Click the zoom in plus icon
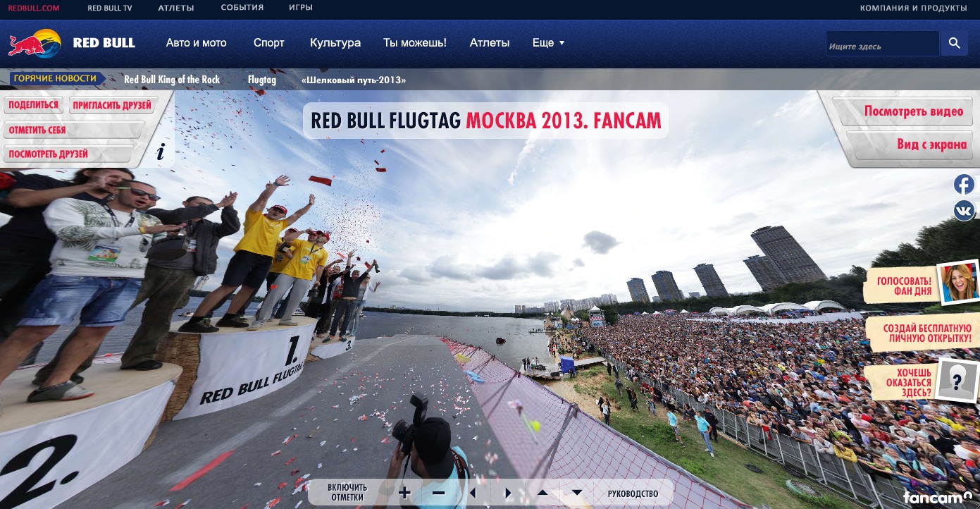980x509 pixels. point(404,493)
